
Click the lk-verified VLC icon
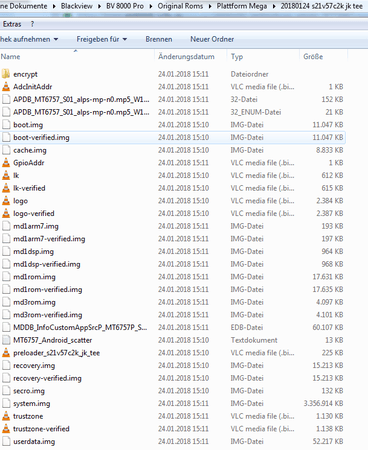6,188
